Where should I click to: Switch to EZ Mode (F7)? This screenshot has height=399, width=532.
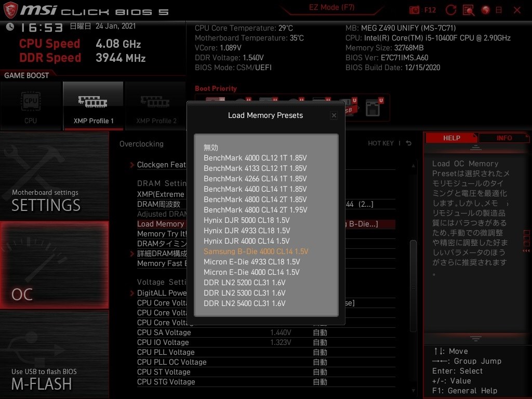[x=331, y=7]
